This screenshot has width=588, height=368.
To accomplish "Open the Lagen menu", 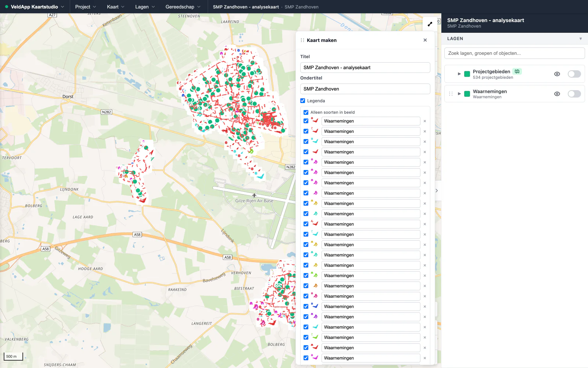I will pyautogui.click(x=145, y=7).
